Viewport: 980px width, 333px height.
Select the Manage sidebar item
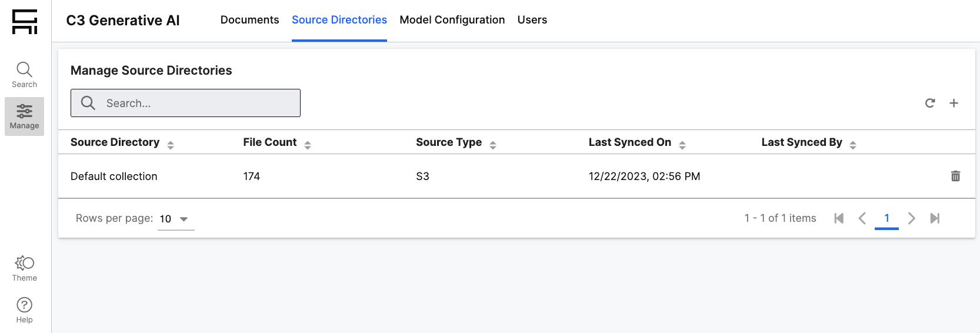pyautogui.click(x=24, y=116)
